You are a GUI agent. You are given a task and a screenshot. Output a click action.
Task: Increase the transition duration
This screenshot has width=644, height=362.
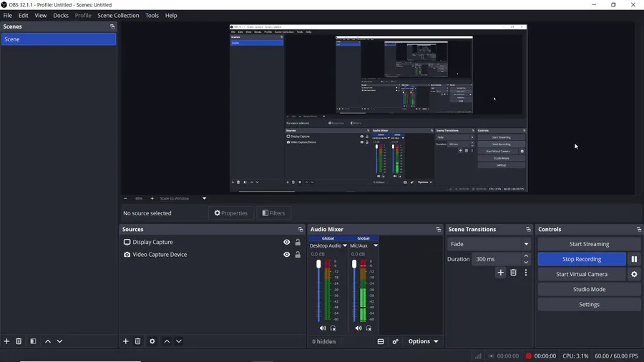pos(526,255)
